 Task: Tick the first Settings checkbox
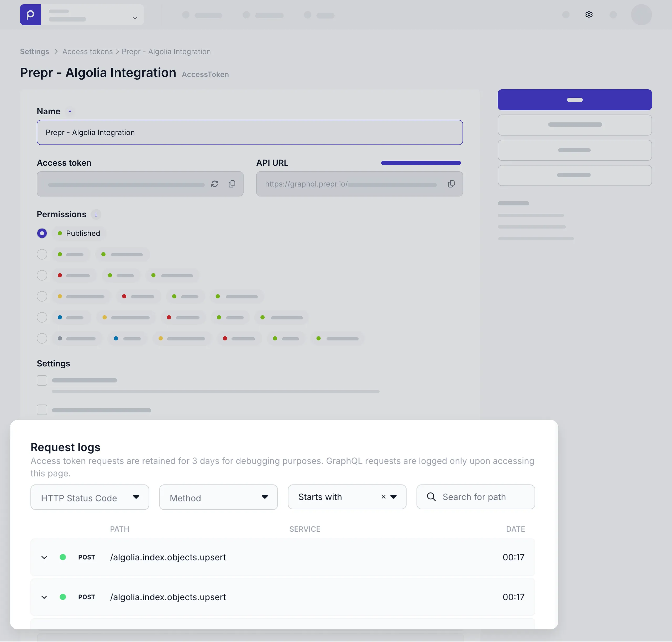(x=42, y=380)
